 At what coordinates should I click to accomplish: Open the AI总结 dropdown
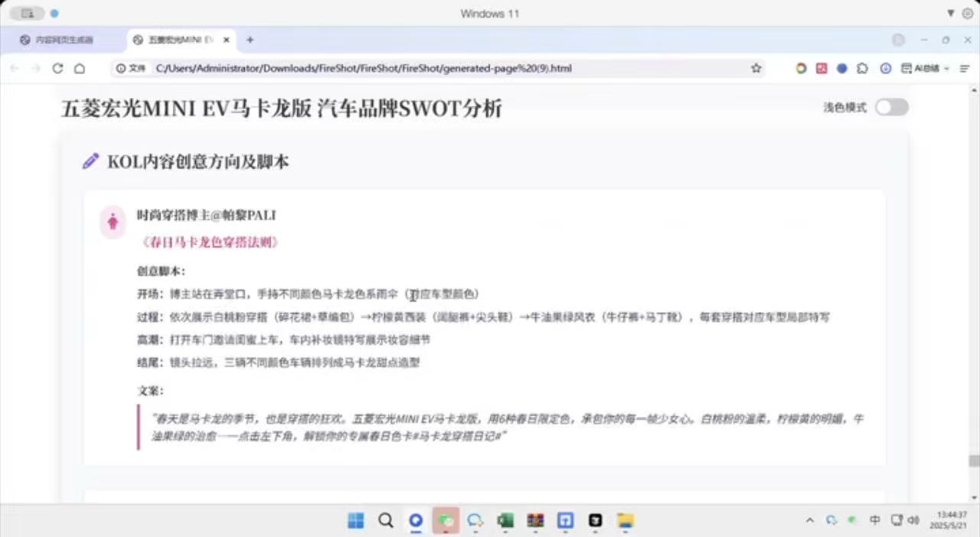(925, 68)
